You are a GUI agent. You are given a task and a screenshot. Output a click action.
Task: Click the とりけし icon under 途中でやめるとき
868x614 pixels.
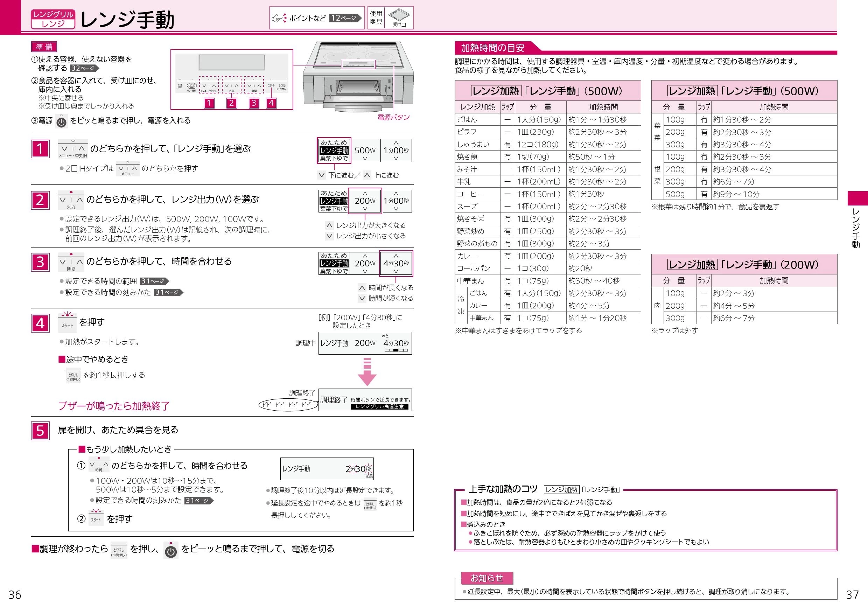pos(73,375)
